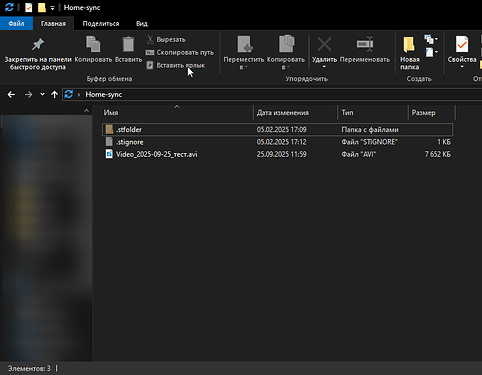Click Home-sync in the address bar
The width and height of the screenshot is (482, 375).
click(x=104, y=95)
